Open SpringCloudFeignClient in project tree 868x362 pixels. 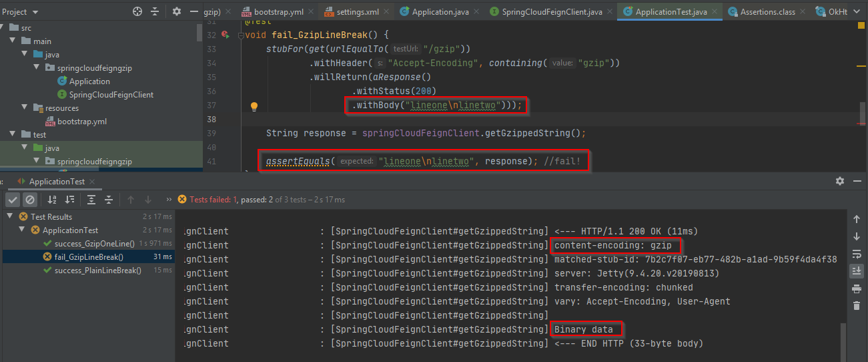[111, 95]
